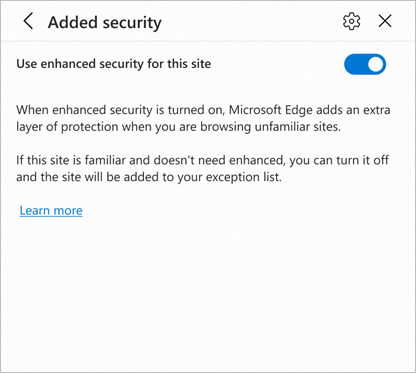Click empty area below Learn more
The image size is (416, 373).
pos(208,293)
